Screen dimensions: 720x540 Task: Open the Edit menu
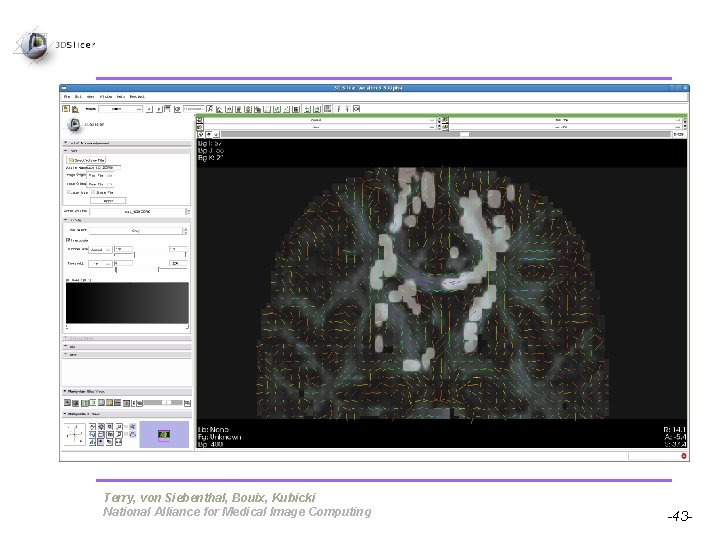click(79, 97)
